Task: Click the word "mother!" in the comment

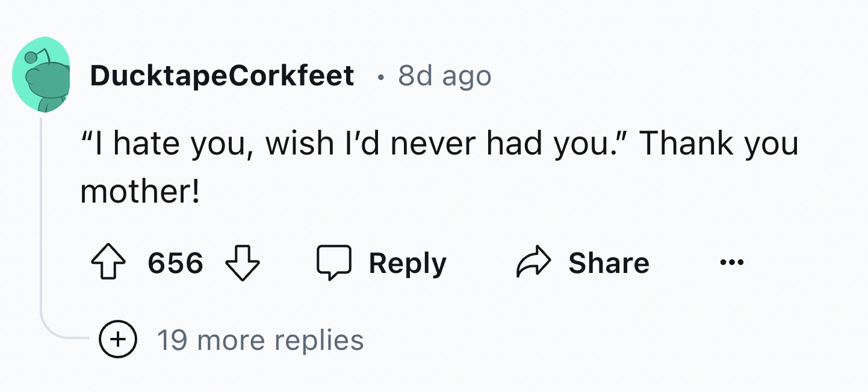Action: (140, 192)
